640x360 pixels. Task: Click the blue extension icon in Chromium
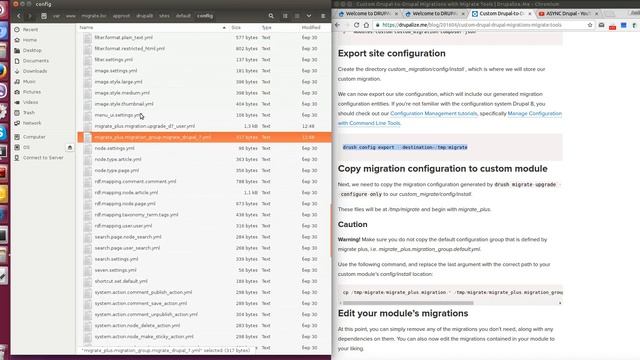click(623, 25)
